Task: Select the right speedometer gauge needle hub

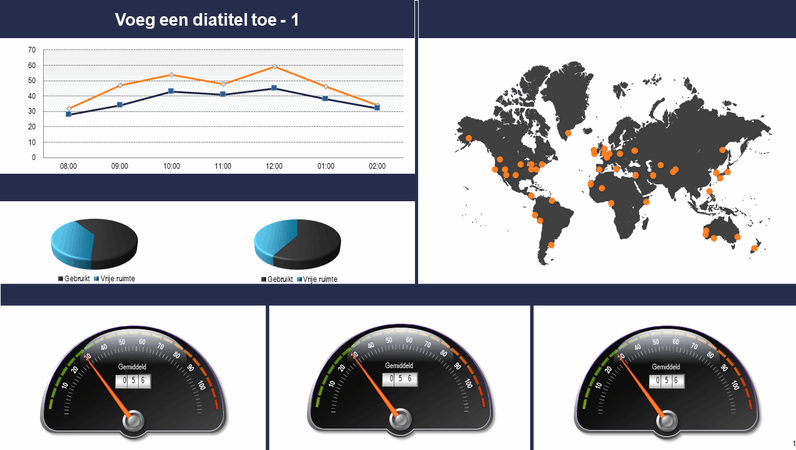Action: (667, 423)
